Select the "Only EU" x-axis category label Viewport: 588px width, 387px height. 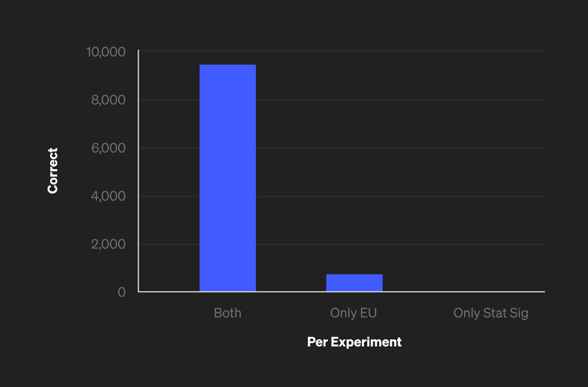coord(353,313)
